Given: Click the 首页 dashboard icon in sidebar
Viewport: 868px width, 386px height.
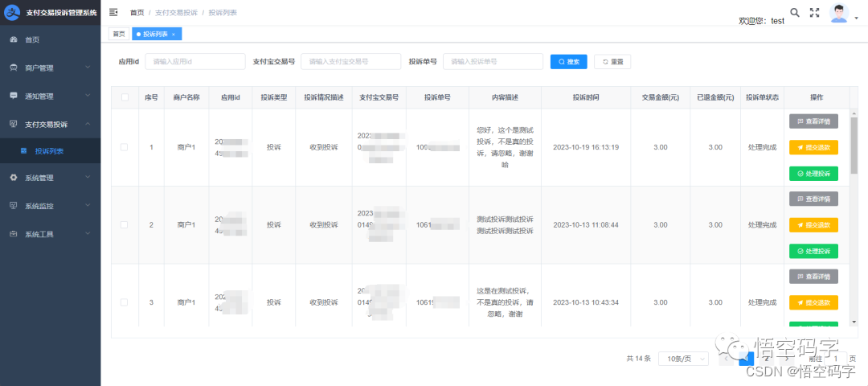Looking at the screenshot, I should coord(14,40).
